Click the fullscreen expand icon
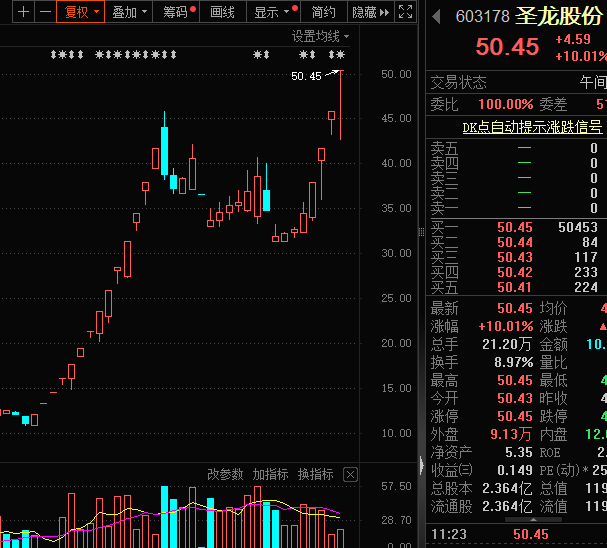The height and width of the screenshot is (548, 607). pos(405,12)
